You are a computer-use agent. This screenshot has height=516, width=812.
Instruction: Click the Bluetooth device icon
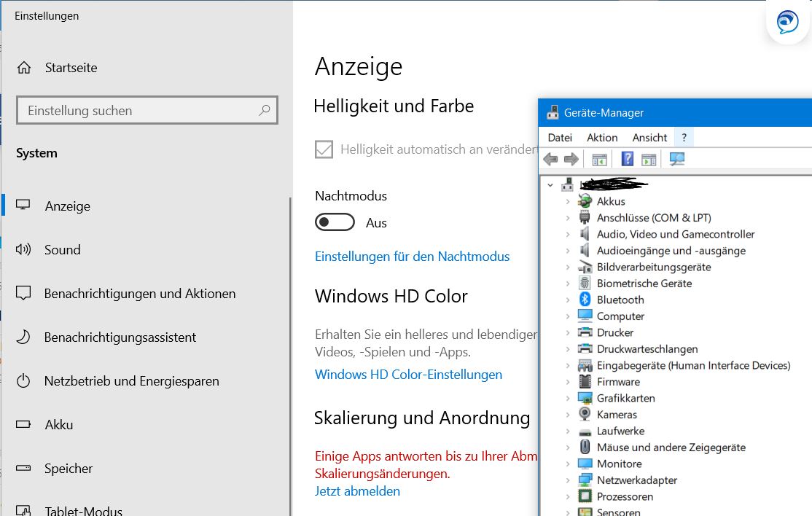585,299
